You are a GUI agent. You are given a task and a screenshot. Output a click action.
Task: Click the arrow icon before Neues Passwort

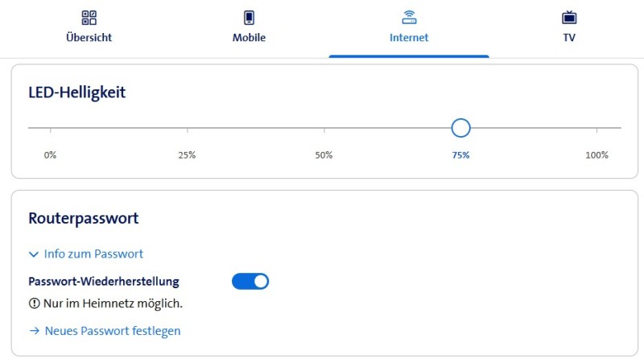[34, 331]
